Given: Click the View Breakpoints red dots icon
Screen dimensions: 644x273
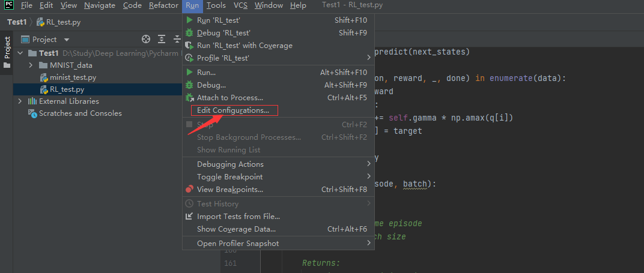Looking at the screenshot, I should (x=190, y=190).
